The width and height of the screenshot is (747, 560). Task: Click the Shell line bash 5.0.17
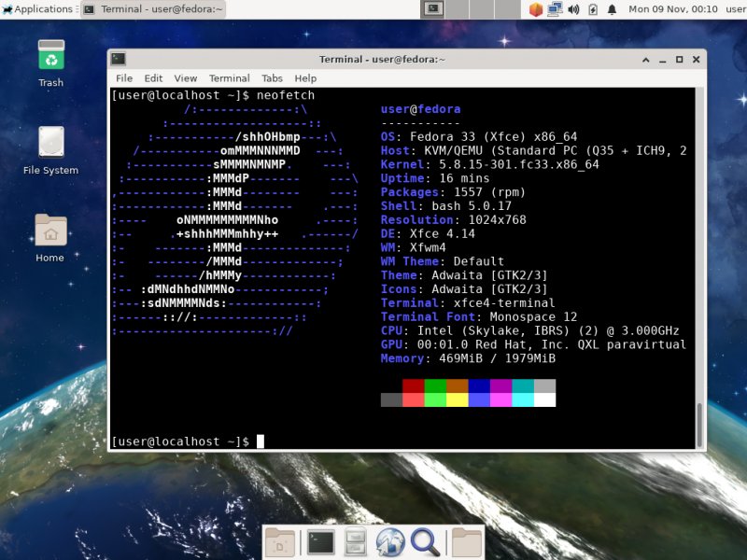pos(446,205)
